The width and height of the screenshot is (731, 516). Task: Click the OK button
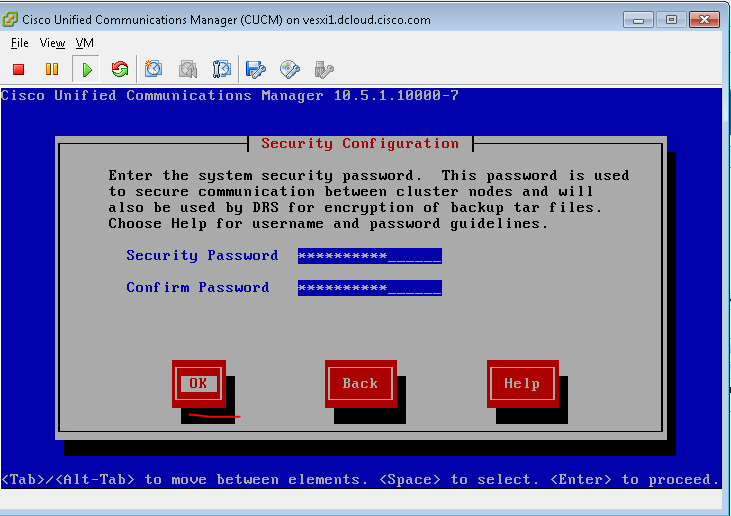pos(199,384)
